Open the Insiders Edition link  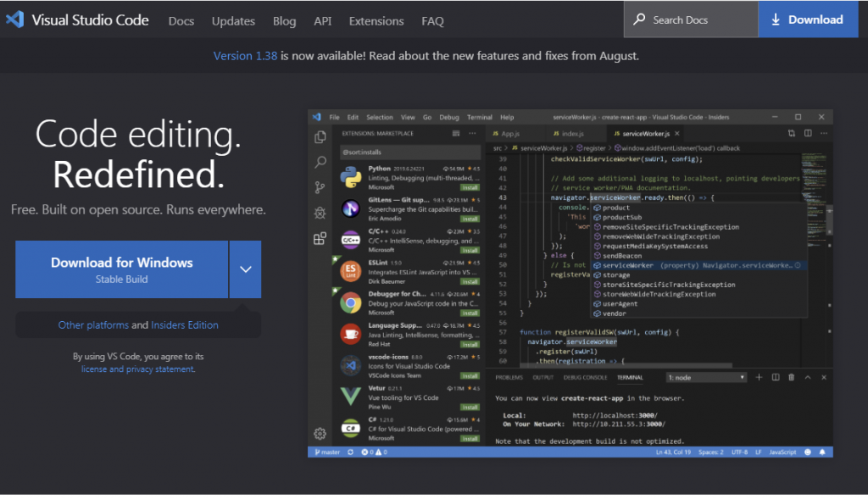(184, 324)
